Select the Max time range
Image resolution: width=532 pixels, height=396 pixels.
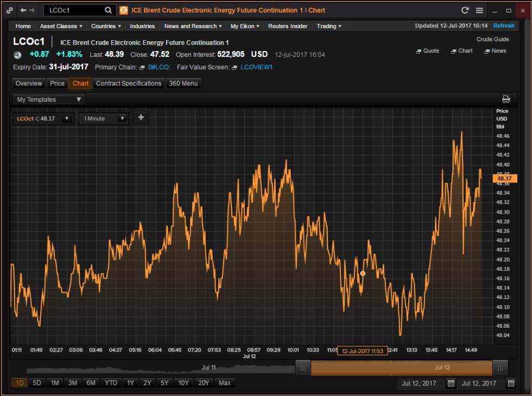pos(224,383)
